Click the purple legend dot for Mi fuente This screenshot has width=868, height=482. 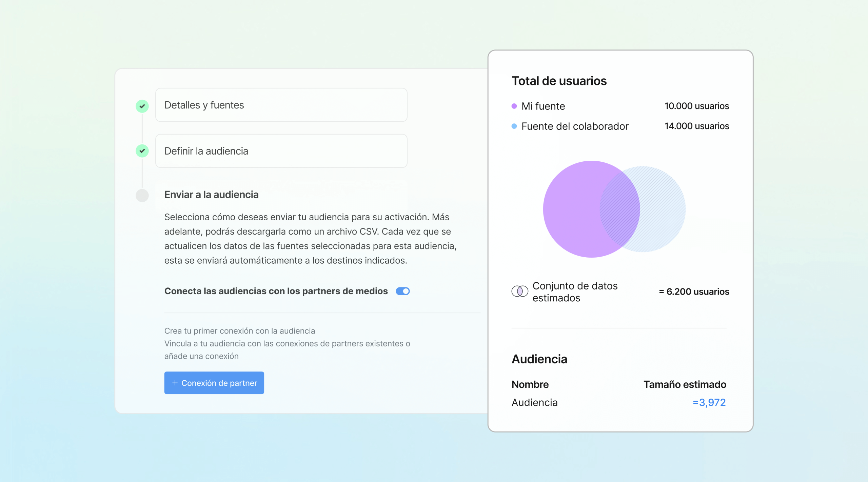pyautogui.click(x=514, y=106)
